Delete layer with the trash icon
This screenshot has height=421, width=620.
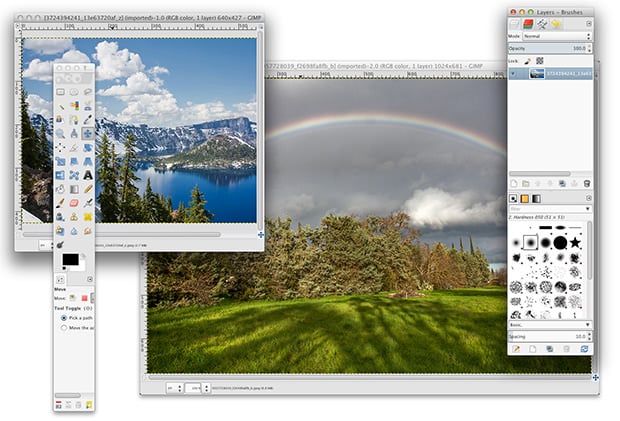587,184
